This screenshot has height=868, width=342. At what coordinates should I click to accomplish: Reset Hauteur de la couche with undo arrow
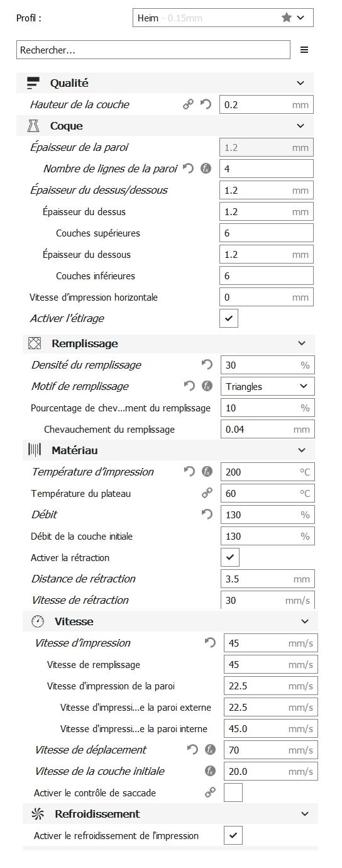pyautogui.click(x=206, y=104)
